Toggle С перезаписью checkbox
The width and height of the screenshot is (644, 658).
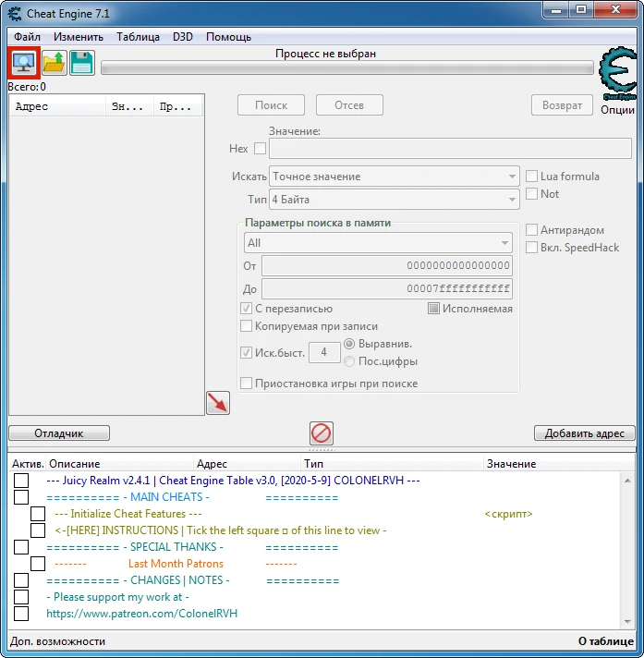pyautogui.click(x=247, y=309)
